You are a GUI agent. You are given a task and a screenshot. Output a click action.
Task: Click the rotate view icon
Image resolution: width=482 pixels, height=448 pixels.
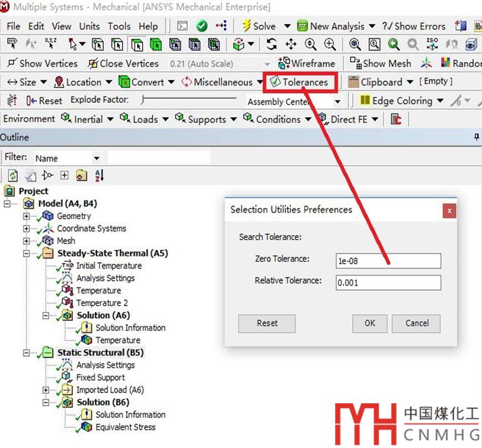[271, 45]
